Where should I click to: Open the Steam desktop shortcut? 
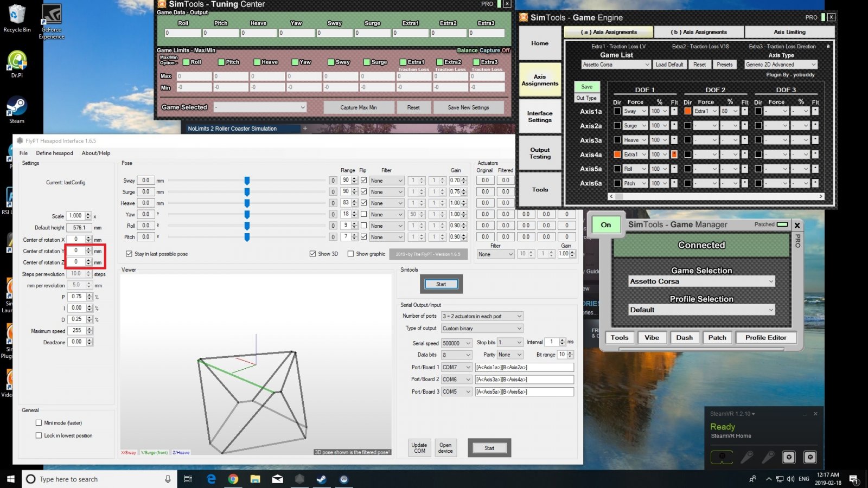coord(16,107)
